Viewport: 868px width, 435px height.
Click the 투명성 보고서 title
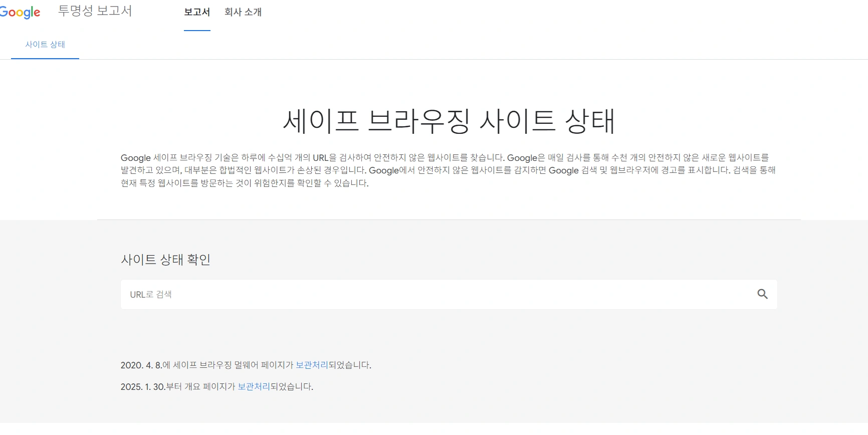click(95, 11)
